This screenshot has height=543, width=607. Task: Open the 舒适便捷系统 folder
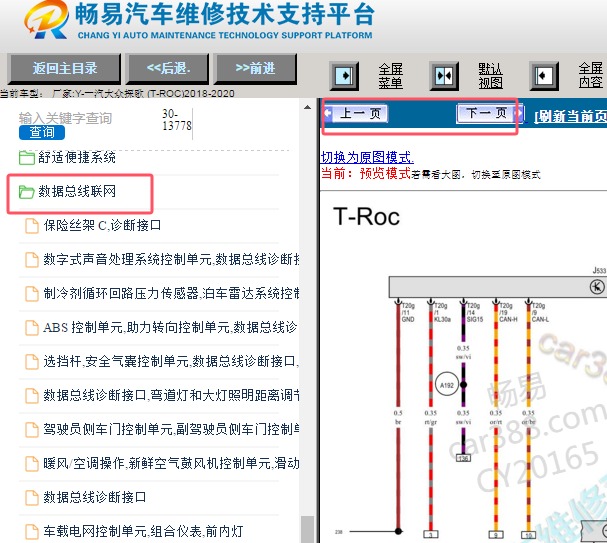pos(67,157)
